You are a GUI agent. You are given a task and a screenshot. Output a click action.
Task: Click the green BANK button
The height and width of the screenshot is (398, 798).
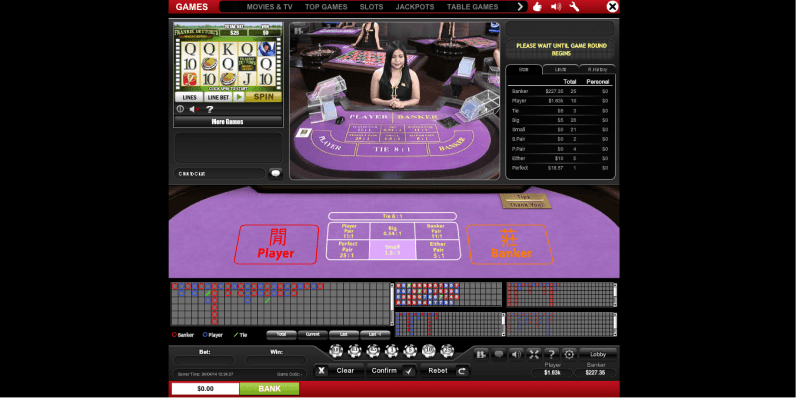[x=269, y=389]
